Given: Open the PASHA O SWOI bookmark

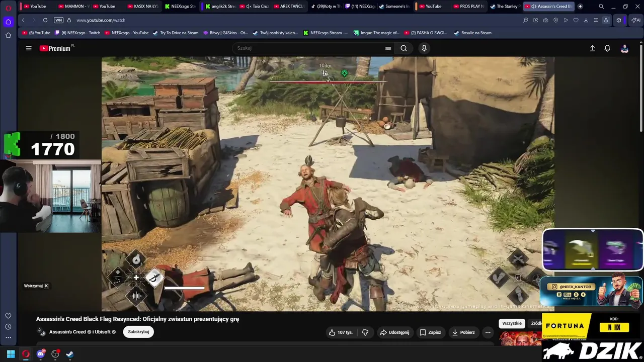Looking at the screenshot, I should click(x=426, y=33).
